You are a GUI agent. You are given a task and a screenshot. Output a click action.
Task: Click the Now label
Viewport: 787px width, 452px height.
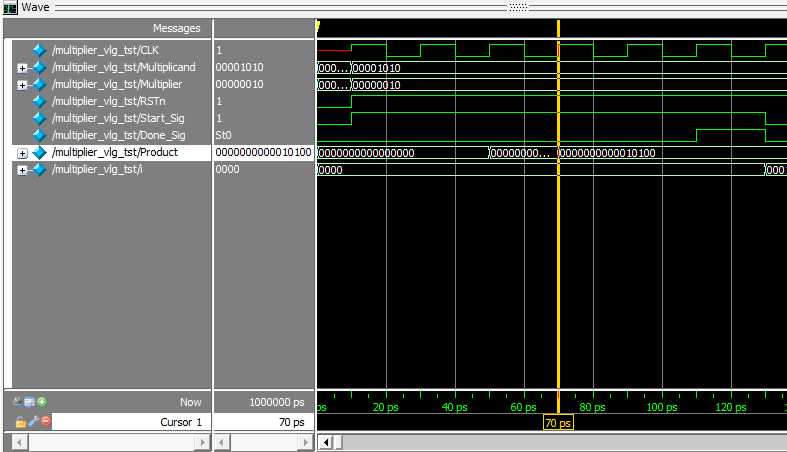click(191, 402)
